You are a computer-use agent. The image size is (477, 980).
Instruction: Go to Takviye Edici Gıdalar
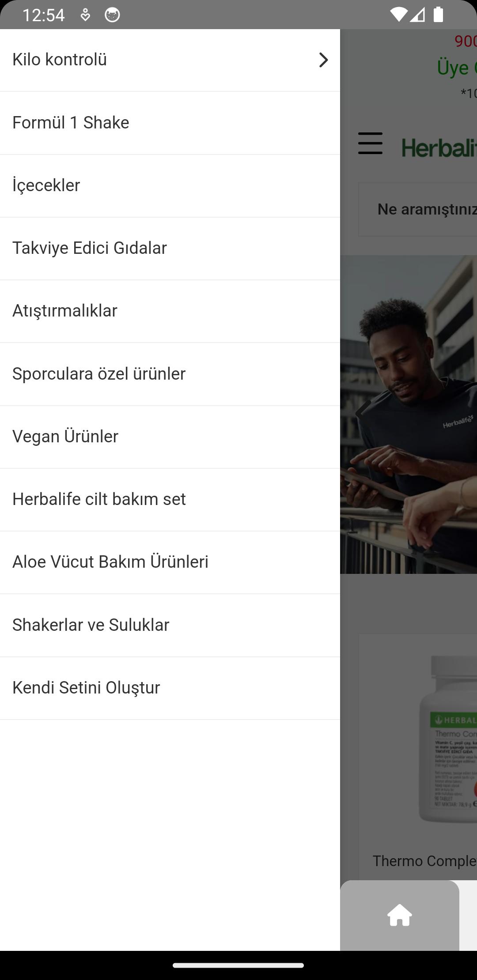170,249
